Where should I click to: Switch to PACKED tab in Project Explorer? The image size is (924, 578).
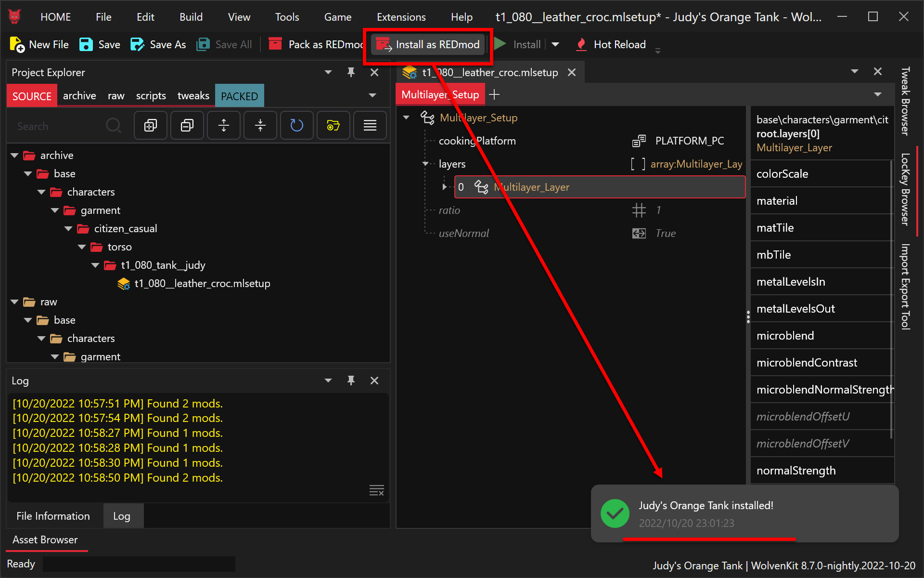239,96
